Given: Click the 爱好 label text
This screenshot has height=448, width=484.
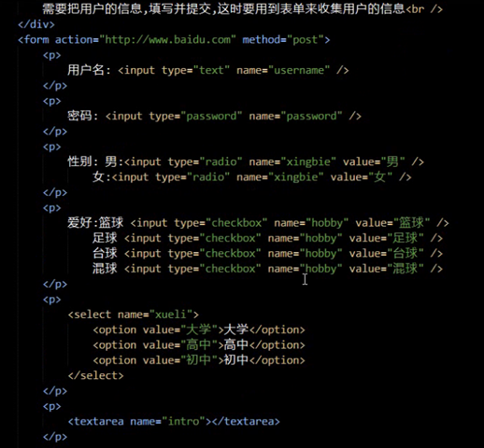Looking at the screenshot, I should pos(79,222).
